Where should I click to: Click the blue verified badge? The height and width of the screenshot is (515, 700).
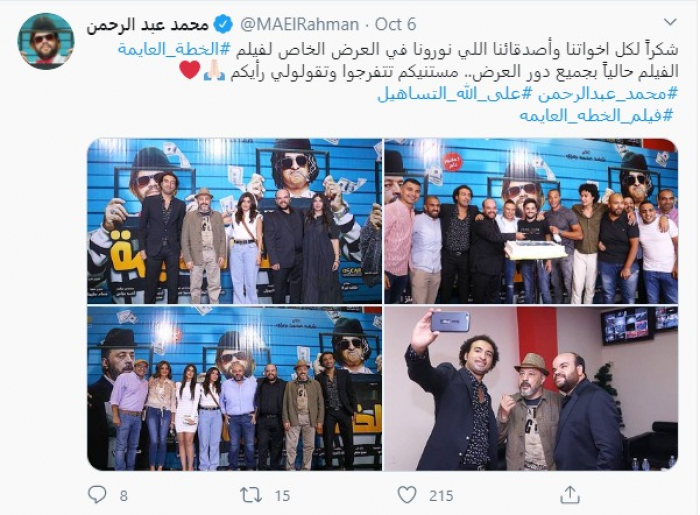(223, 25)
